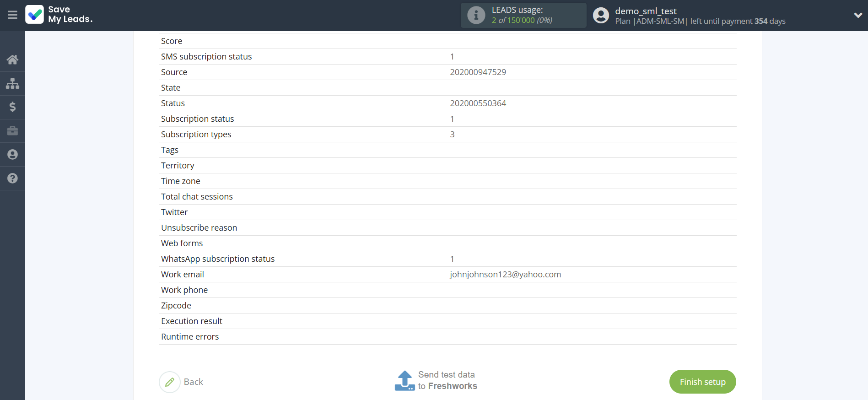Image resolution: width=868 pixels, height=400 pixels.
Task: Expand the account dropdown chevron
Action: [858, 15]
